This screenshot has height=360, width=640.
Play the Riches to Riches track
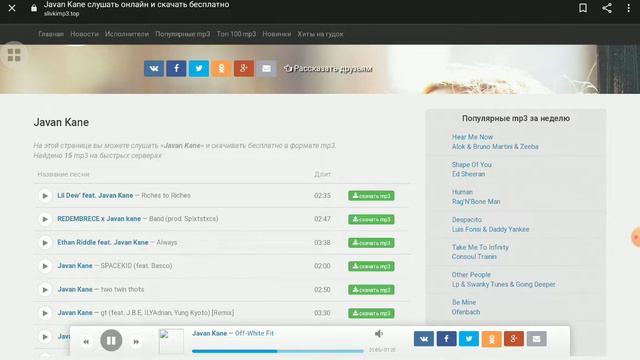point(45,196)
